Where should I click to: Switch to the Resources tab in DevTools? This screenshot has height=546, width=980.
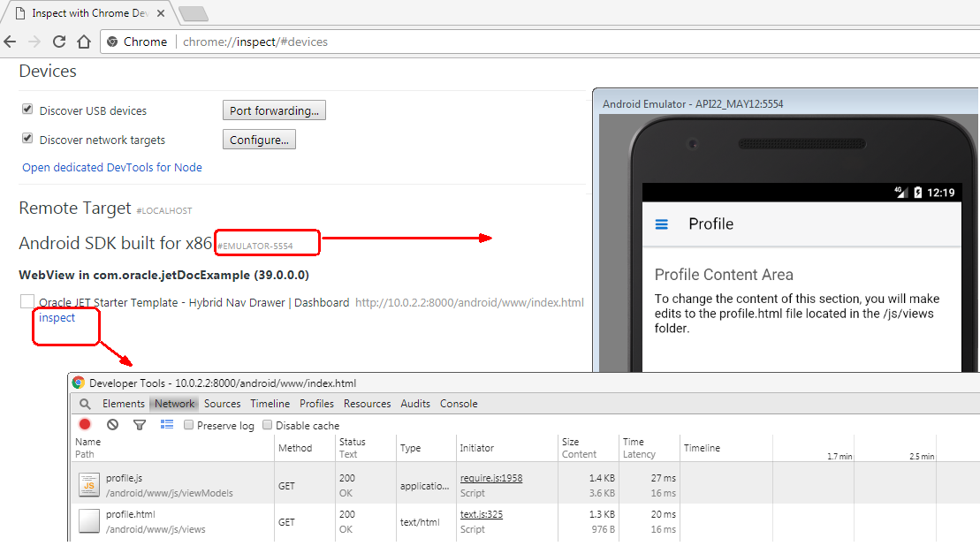pyautogui.click(x=367, y=404)
